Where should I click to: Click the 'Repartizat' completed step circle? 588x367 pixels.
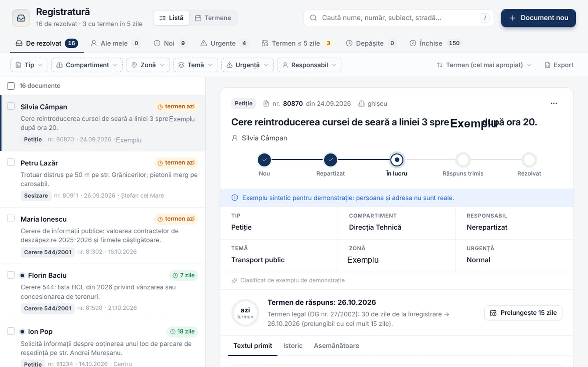pos(330,160)
